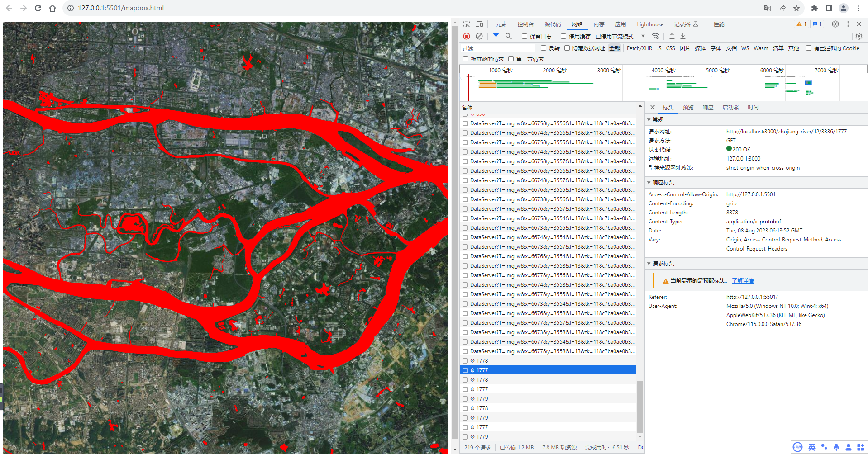Viewport: 868px width, 454px height.
Task: Toggle the network filter funnel icon
Action: point(496,36)
